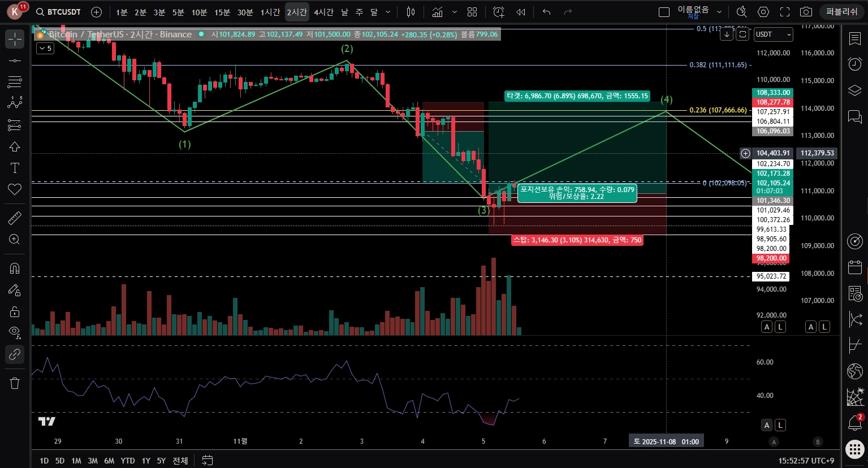Switch to the 4시간 timeframe
Screen dimensions: 868x468
[323, 12]
